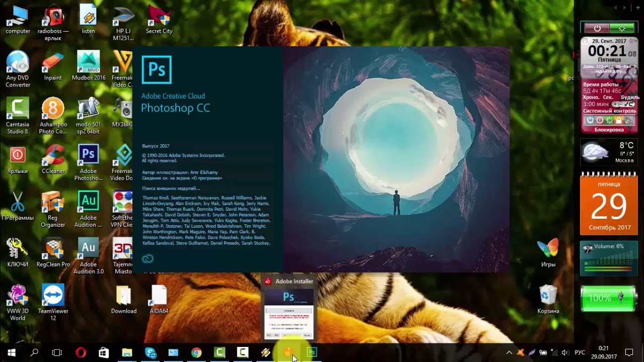644x362 pixels.
Task: Open the action center notifications icon
Action: pos(629,352)
